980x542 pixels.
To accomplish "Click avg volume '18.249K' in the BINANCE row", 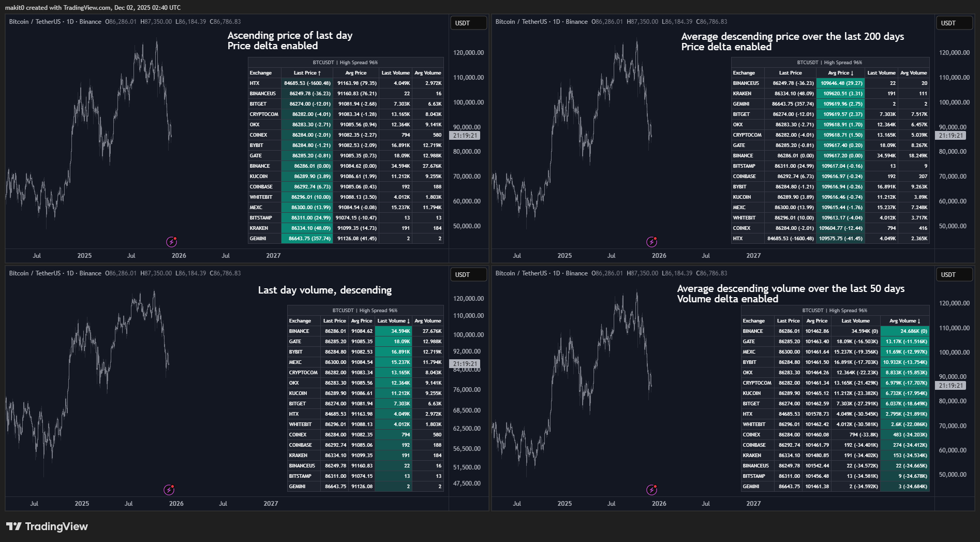I will 913,156.
